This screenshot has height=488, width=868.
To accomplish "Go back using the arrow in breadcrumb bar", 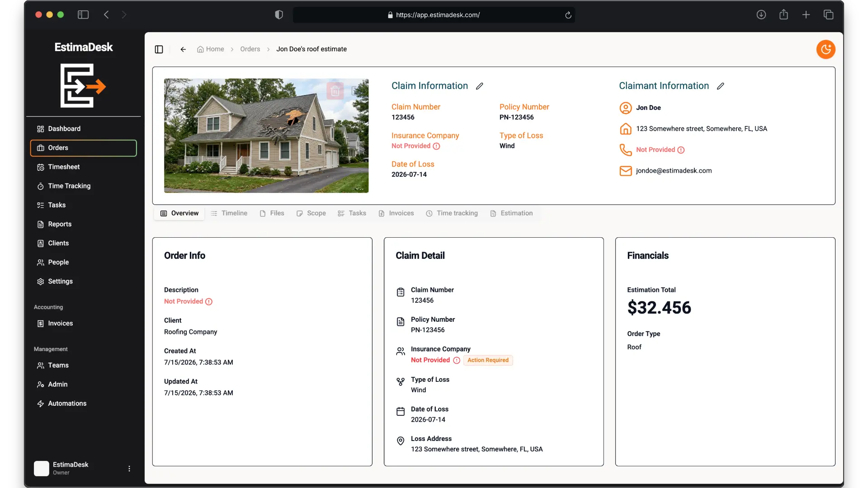I will coord(183,49).
